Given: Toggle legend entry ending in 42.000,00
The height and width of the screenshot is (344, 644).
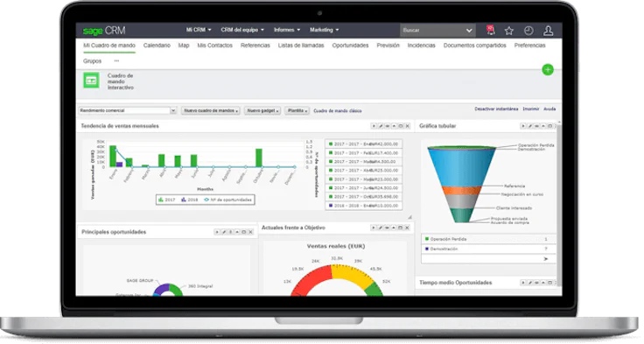Looking at the screenshot, I should [x=363, y=144].
